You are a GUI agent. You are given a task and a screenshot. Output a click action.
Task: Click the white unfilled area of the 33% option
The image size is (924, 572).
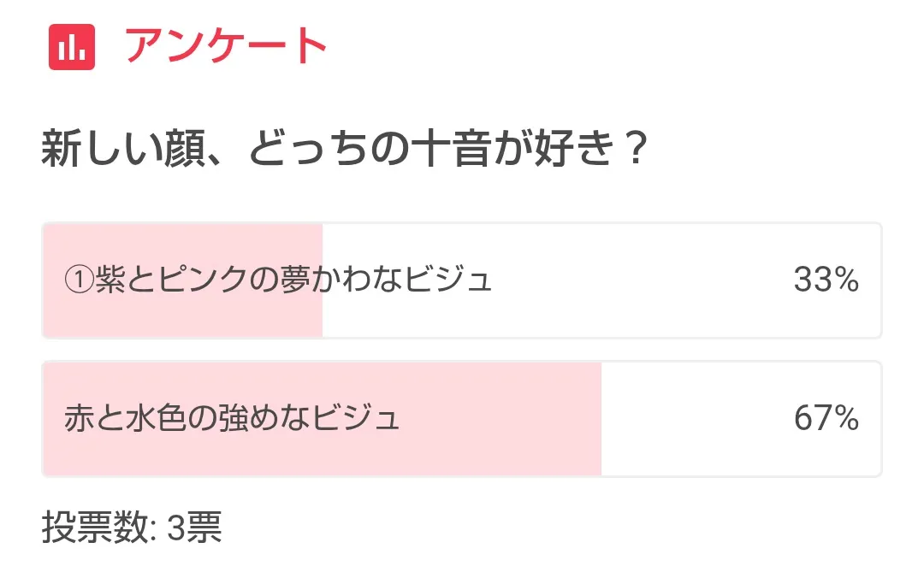pos(556,280)
